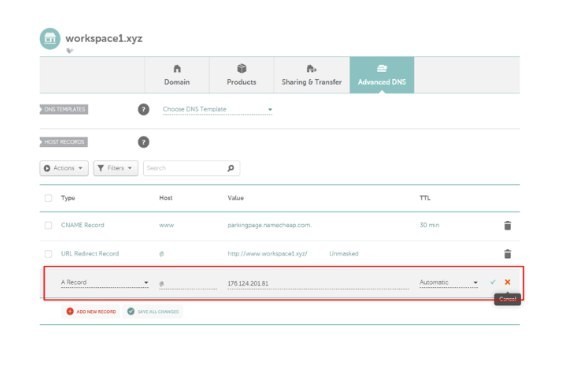Open the DNS Templates help question mark
Screen dimensions: 573x369
[x=144, y=109]
